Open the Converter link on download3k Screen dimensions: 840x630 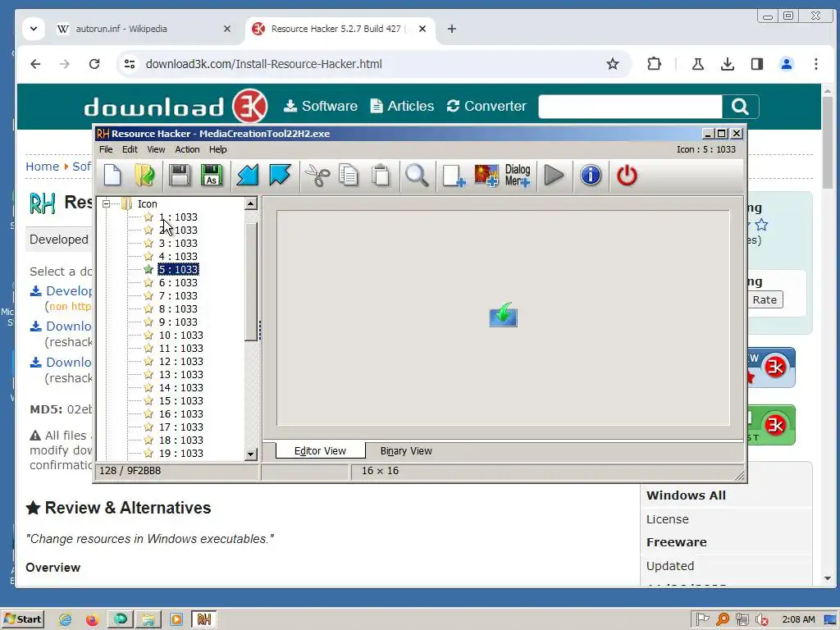tap(486, 106)
